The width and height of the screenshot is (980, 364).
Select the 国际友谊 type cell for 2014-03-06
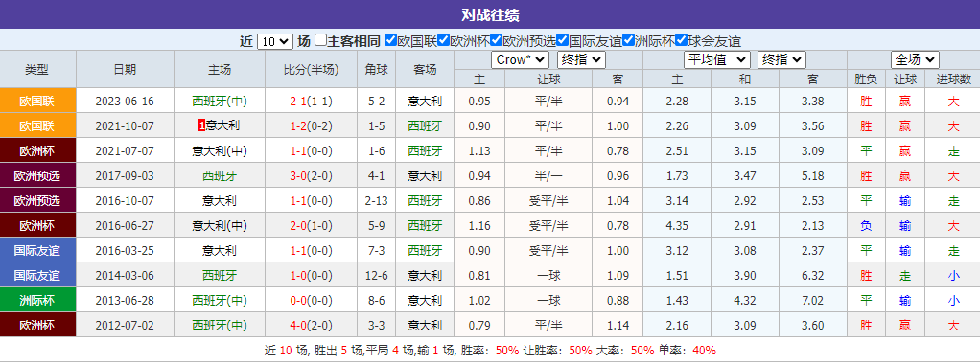[x=37, y=275]
